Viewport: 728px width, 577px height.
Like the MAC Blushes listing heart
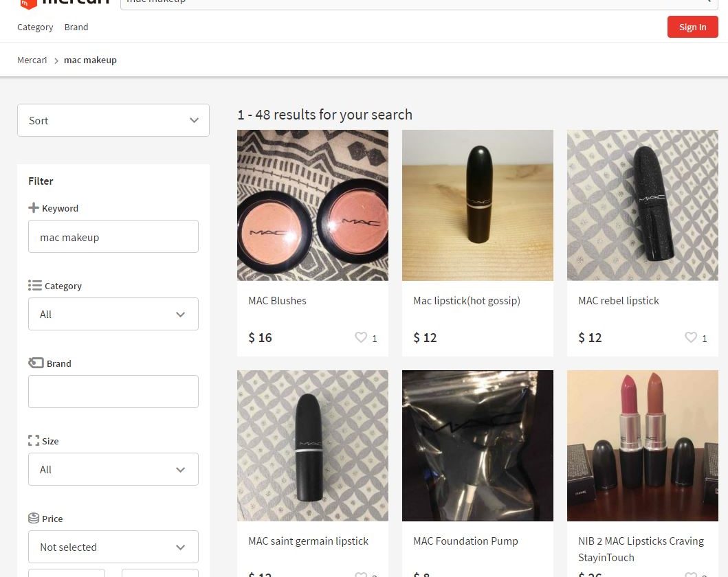(x=361, y=337)
